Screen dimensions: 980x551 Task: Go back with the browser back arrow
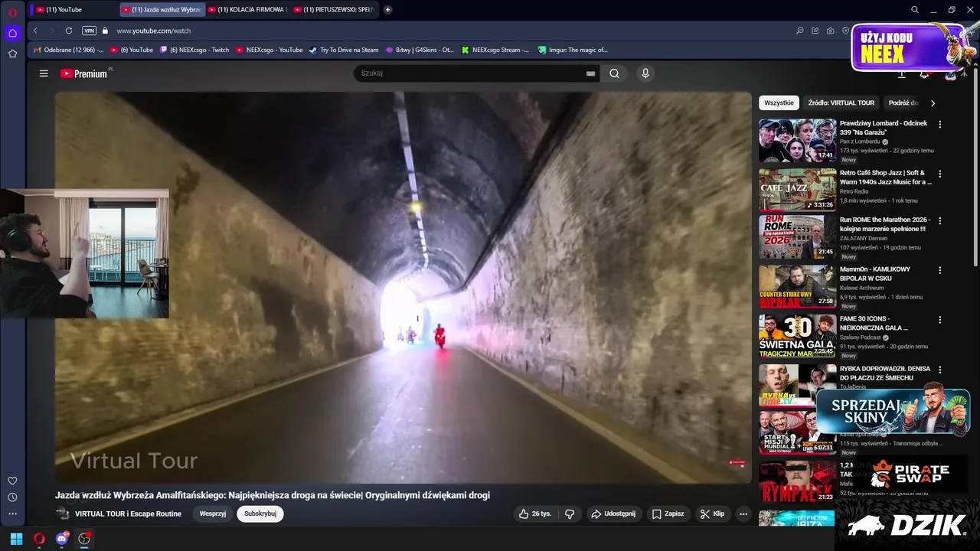[35, 31]
